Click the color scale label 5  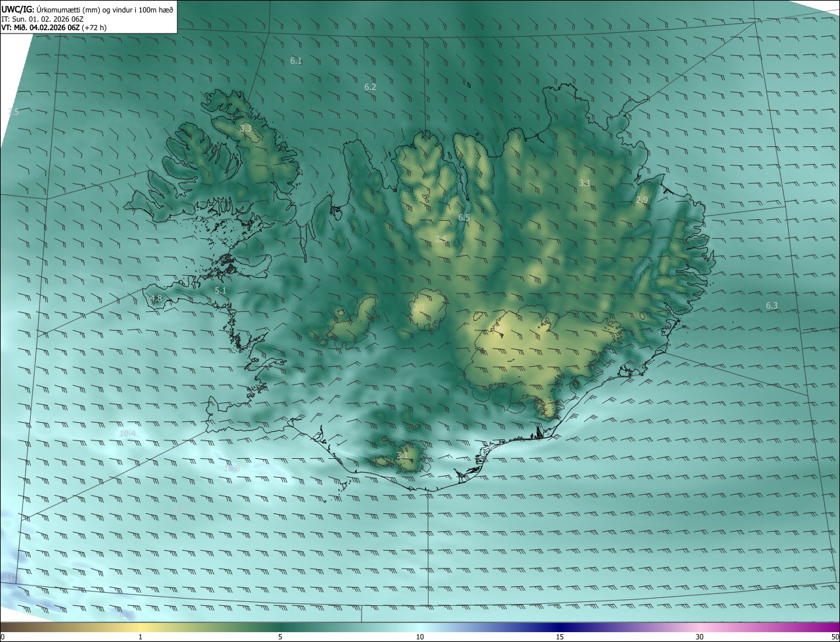[x=280, y=637]
